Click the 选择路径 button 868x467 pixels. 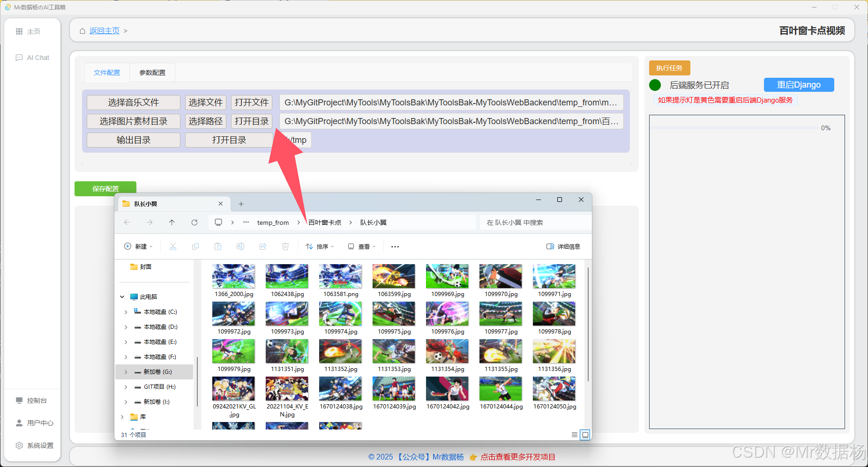pos(206,121)
